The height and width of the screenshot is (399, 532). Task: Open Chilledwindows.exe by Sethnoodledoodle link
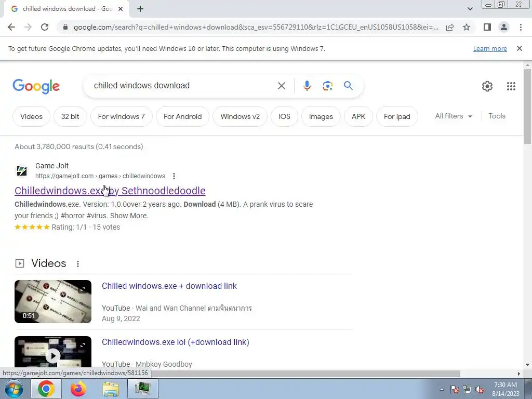(x=110, y=191)
